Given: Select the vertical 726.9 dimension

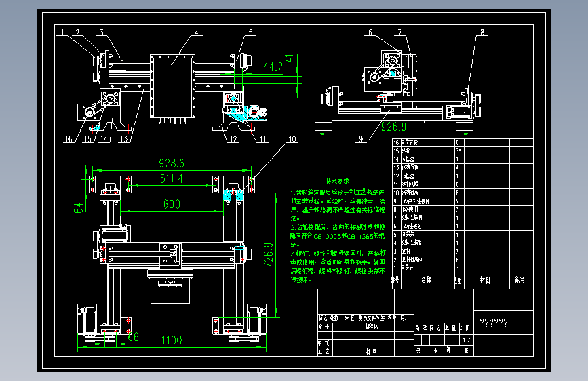Looking at the screenshot, I should pyautogui.click(x=269, y=255).
